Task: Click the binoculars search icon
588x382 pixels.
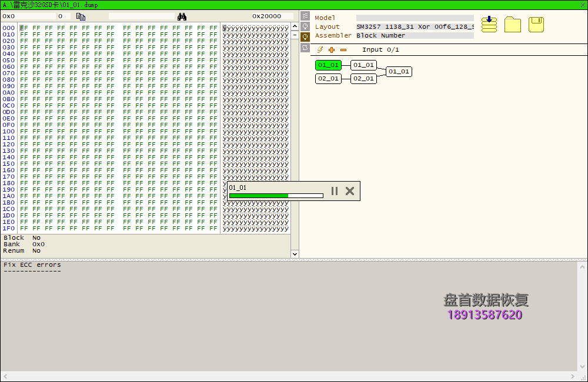Action: pyautogui.click(x=182, y=16)
